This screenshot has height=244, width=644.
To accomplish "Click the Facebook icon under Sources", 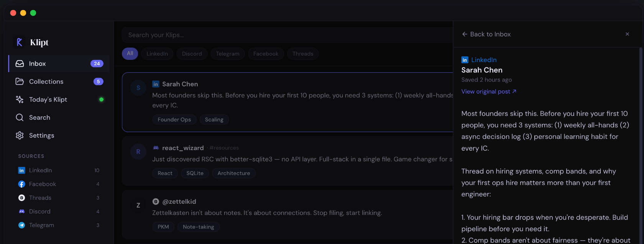I will 22,184.
